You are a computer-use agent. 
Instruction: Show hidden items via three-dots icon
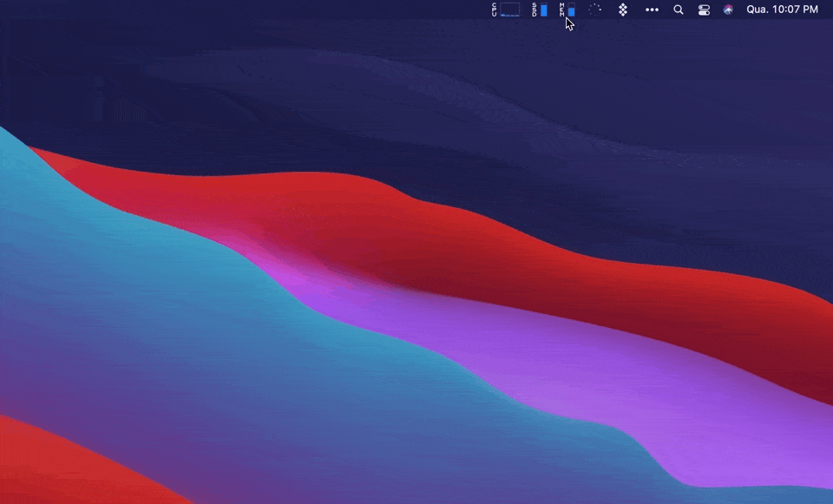point(652,10)
